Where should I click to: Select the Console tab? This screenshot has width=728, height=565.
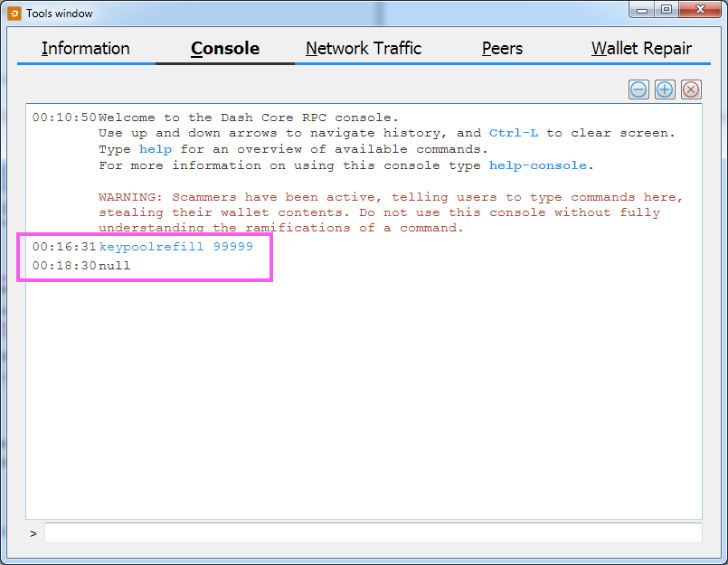coord(225,48)
